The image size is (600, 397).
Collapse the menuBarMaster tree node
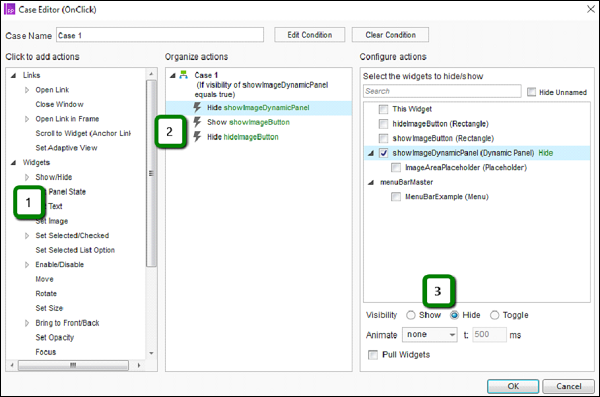[x=370, y=183]
